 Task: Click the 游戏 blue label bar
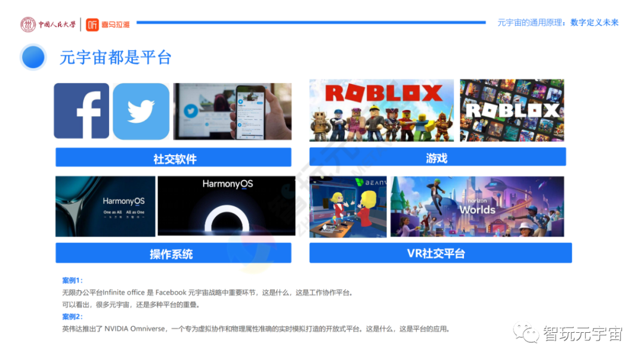[x=438, y=157]
